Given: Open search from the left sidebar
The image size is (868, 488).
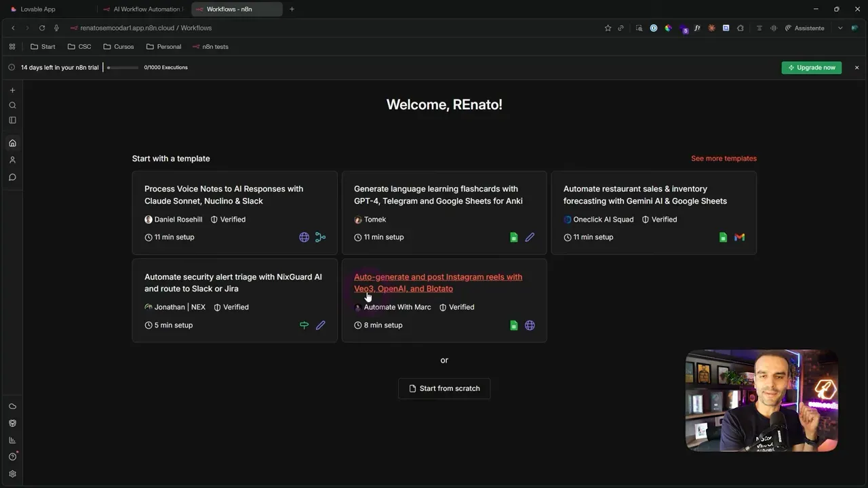Looking at the screenshot, I should (x=12, y=105).
